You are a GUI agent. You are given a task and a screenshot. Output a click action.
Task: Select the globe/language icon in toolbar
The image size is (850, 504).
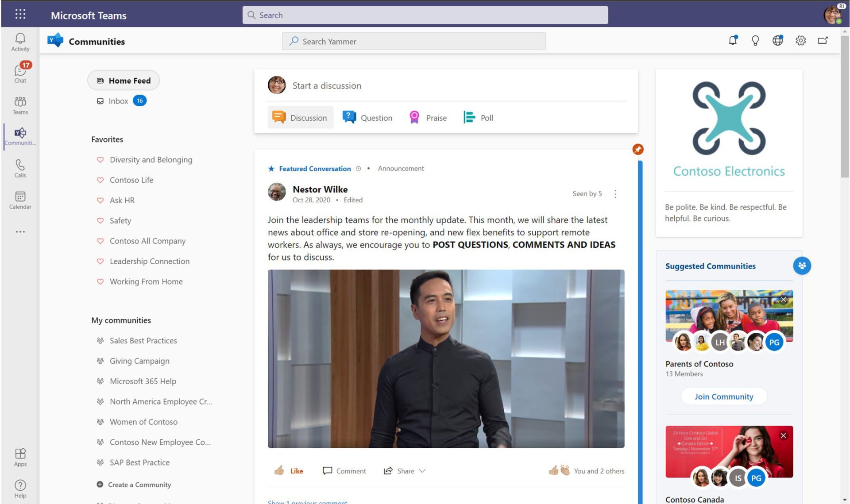[x=779, y=40]
